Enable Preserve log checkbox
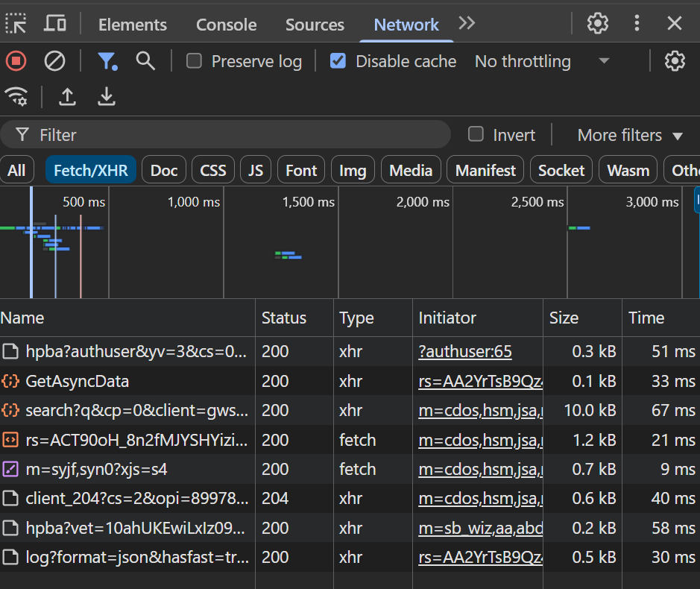Image resolution: width=700 pixels, height=589 pixels. coord(194,61)
